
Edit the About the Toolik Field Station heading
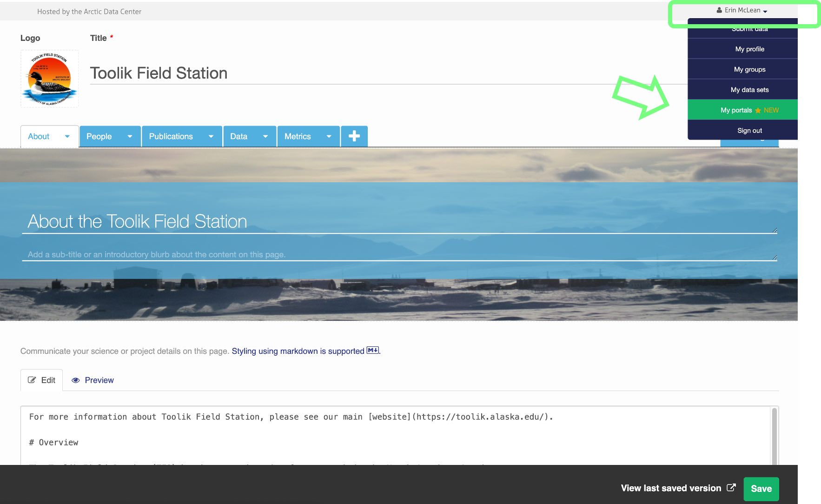click(x=400, y=221)
